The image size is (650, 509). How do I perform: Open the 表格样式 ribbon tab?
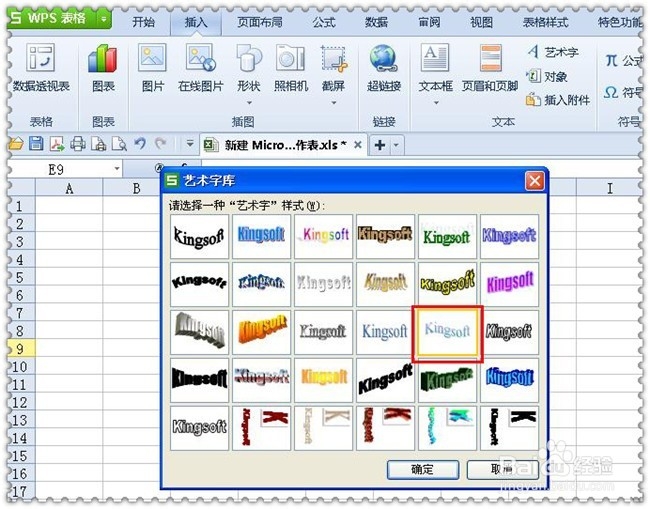click(545, 22)
